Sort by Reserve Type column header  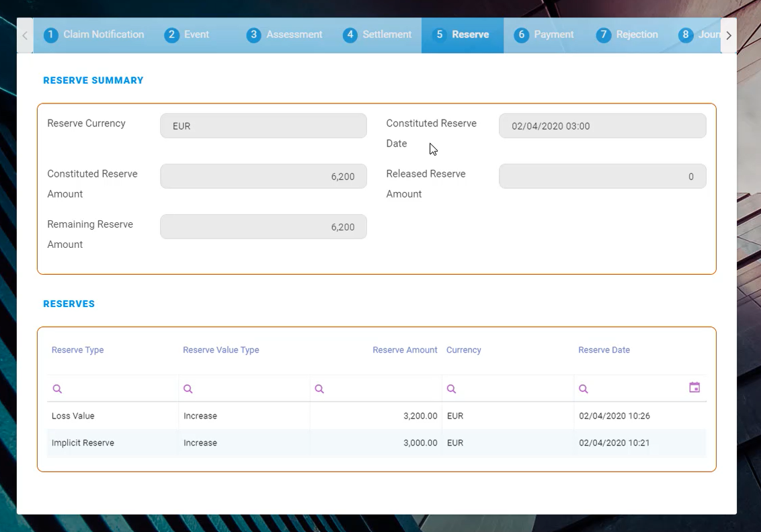tap(78, 350)
